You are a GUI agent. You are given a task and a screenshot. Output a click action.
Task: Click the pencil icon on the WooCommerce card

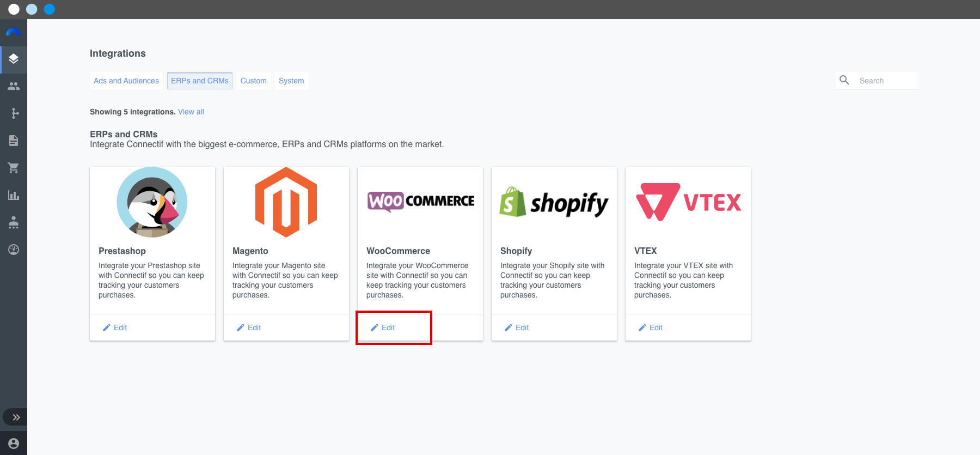tap(375, 327)
